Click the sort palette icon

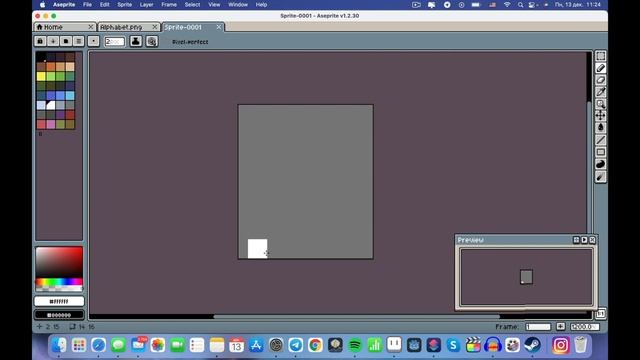(x=53, y=41)
